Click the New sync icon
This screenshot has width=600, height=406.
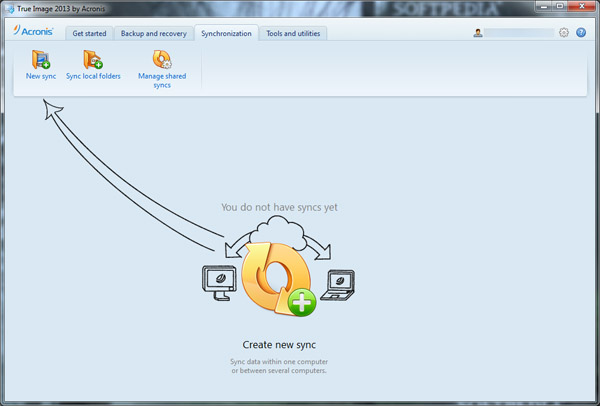[41, 59]
